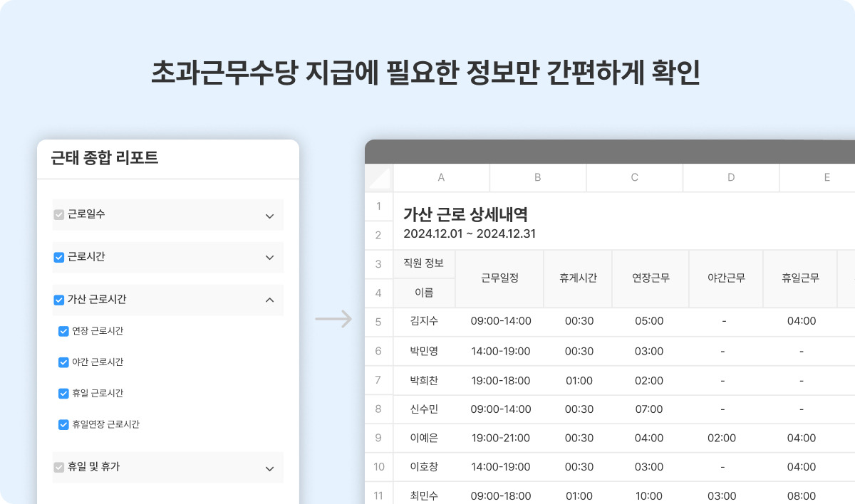855x504 pixels.
Task: Click 김지수's schedule 09:00-14:00
Action: click(x=501, y=321)
